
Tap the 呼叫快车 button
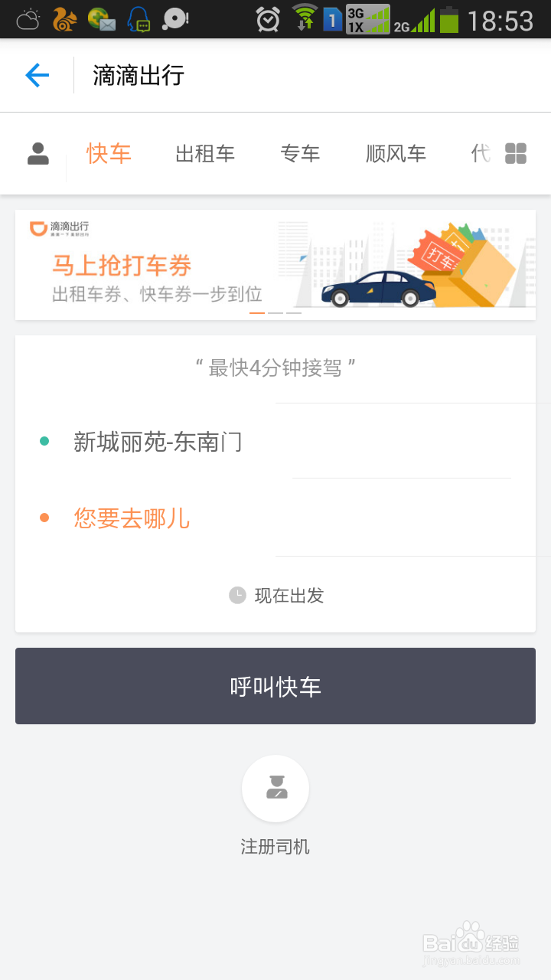pos(275,686)
